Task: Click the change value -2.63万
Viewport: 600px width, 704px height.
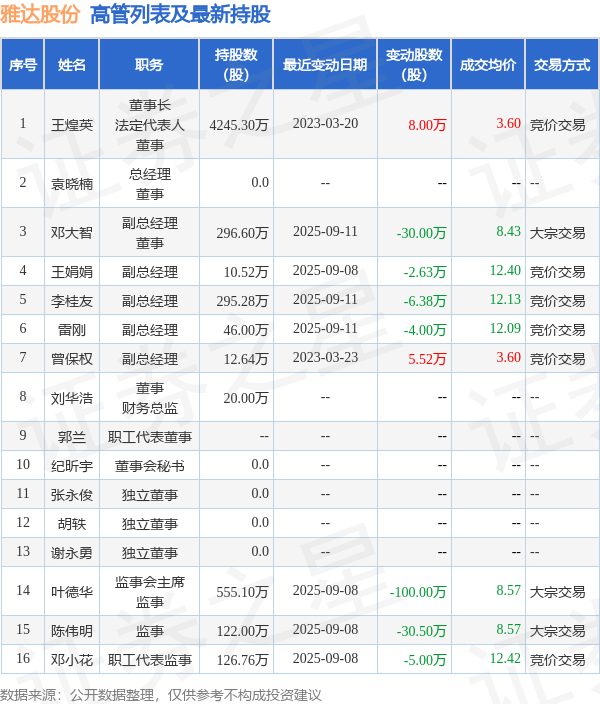Action: pyautogui.click(x=425, y=272)
